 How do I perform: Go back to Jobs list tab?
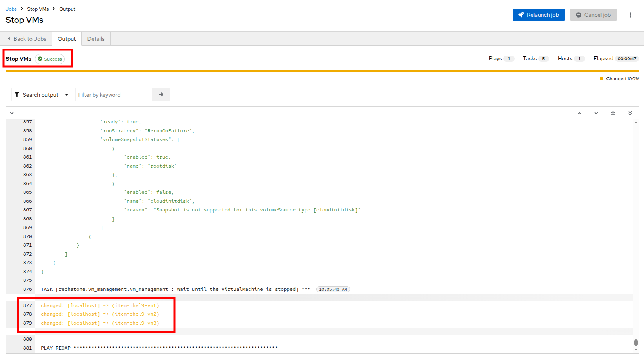click(27, 39)
